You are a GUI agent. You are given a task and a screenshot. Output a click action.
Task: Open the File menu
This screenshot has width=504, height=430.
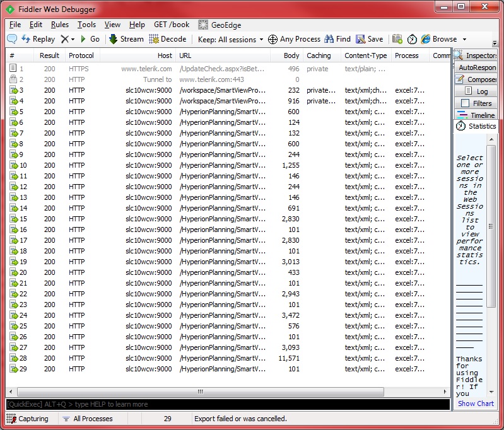(15, 25)
